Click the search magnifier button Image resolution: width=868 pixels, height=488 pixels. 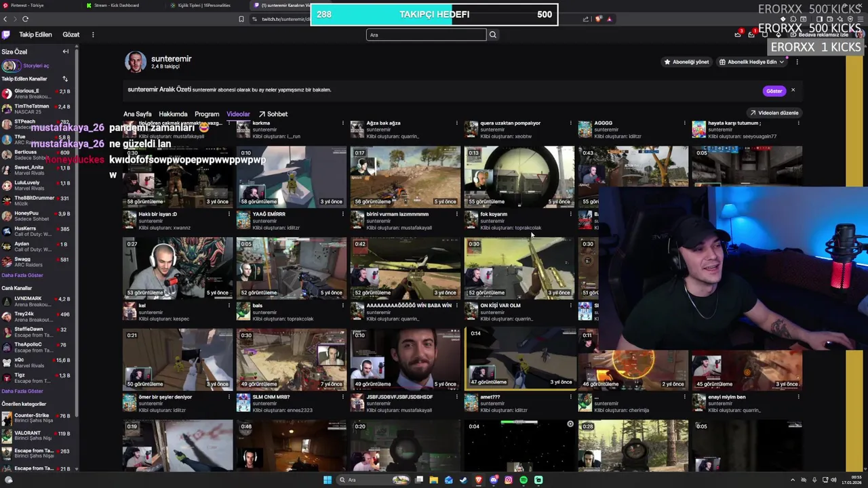(x=493, y=35)
